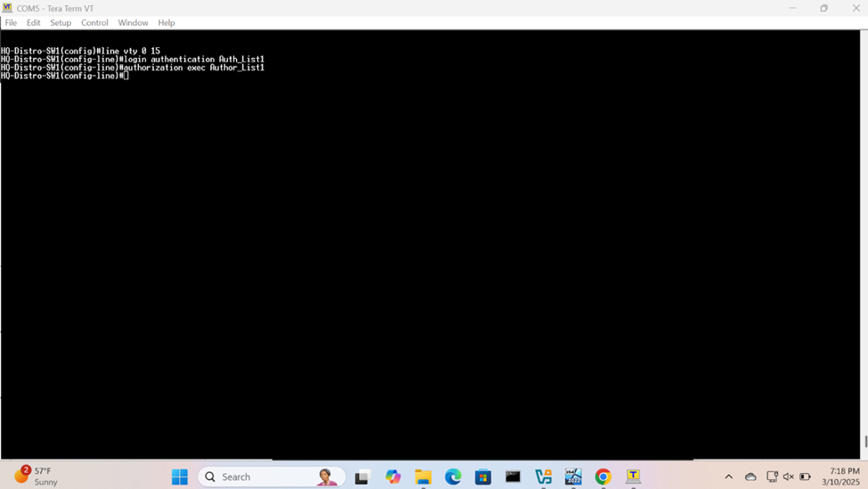Open the 2022 app icon in taskbar
This screenshot has width=868, height=489.
[573, 477]
